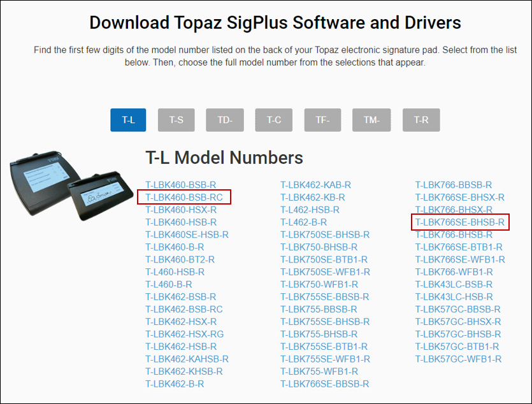Select T-LBK750-WFB1-R link
The image size is (532, 404).
(320, 285)
